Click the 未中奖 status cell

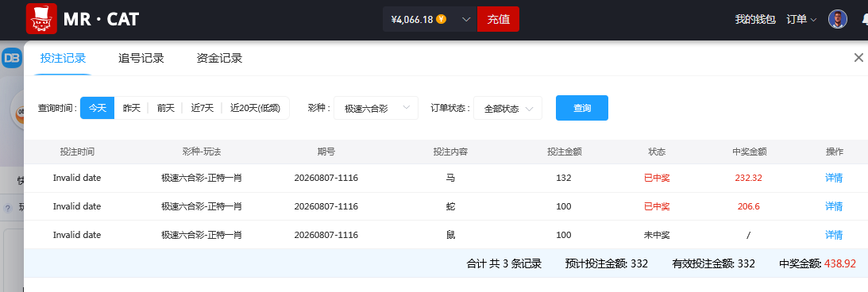coord(657,235)
